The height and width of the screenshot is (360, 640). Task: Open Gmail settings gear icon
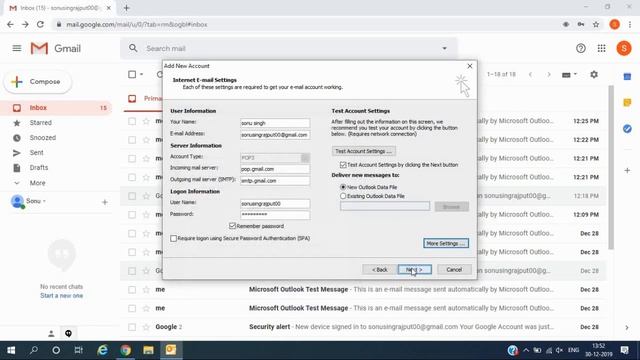tap(594, 75)
